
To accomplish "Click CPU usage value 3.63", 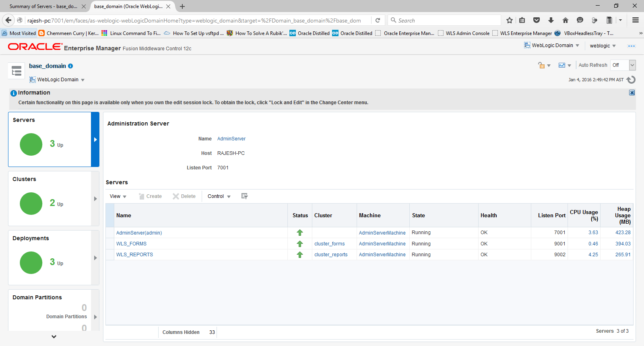I will (593, 233).
